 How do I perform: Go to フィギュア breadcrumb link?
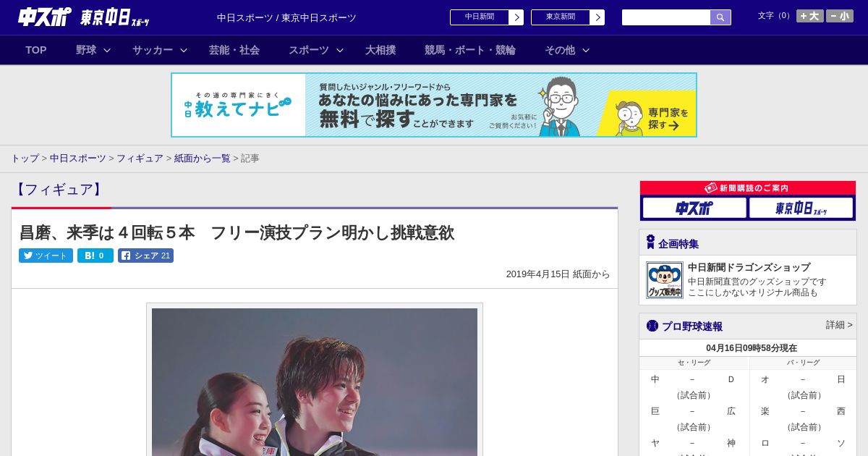(140, 158)
